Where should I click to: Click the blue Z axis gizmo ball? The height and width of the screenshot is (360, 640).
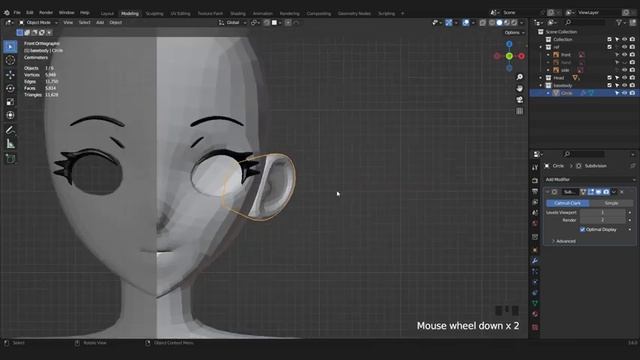click(509, 44)
